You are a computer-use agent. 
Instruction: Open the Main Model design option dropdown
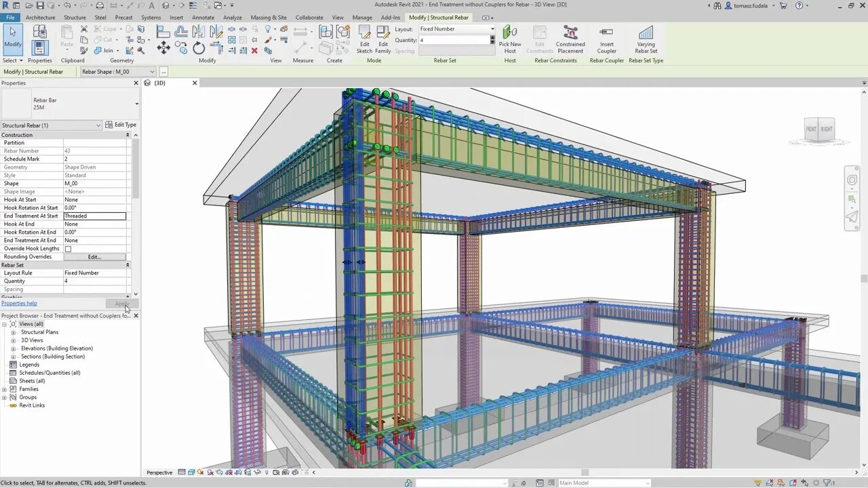604,483
